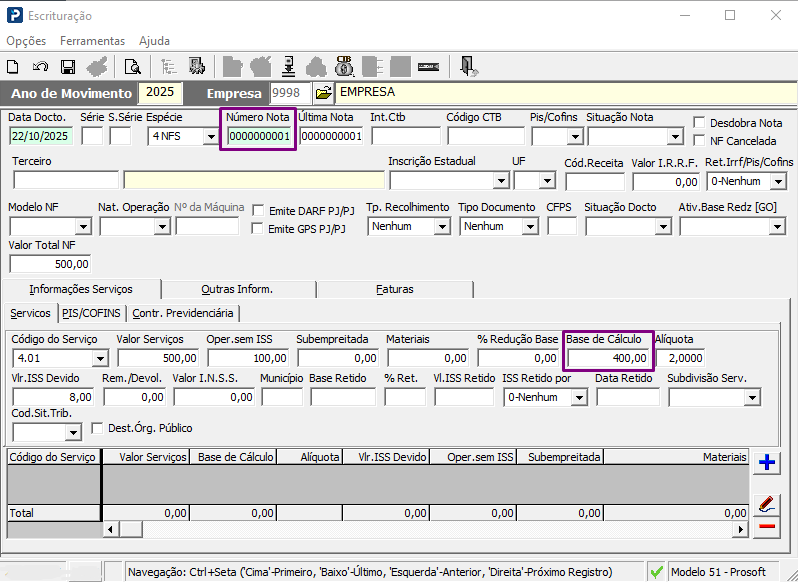Switch to the PIS/COFINS tab
The height and width of the screenshot is (582, 798).
(93, 313)
